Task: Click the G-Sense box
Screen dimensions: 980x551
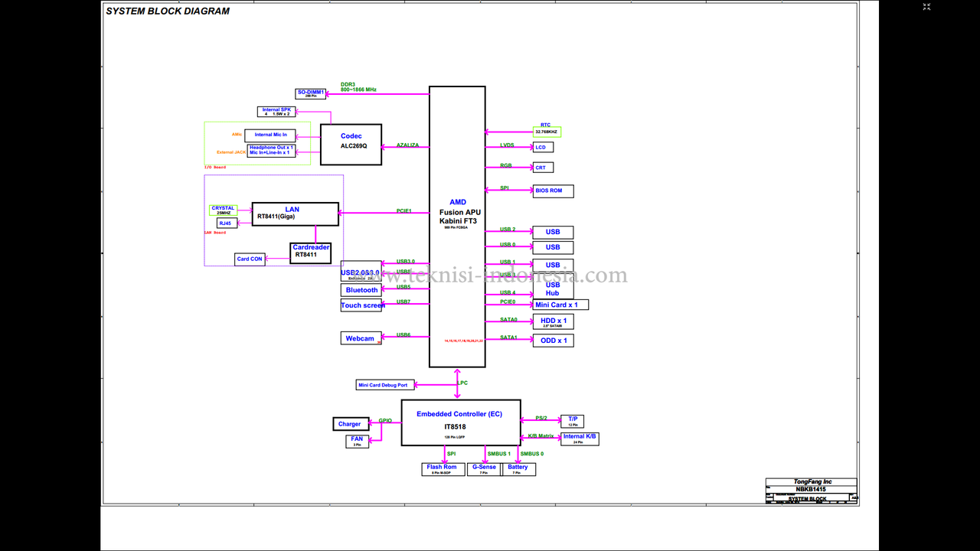Action: pyautogui.click(x=484, y=469)
